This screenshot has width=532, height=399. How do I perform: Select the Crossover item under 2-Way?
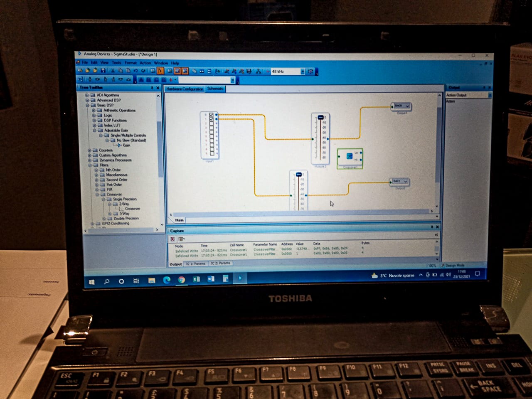tap(132, 209)
